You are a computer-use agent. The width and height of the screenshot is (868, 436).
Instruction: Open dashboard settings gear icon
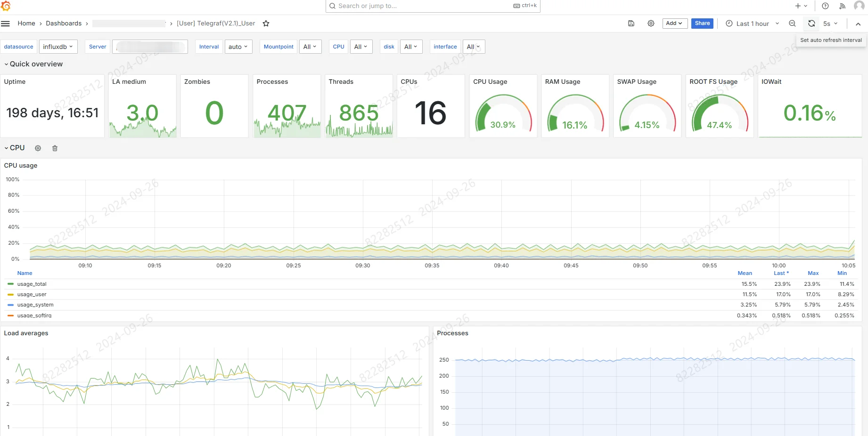[x=651, y=24]
